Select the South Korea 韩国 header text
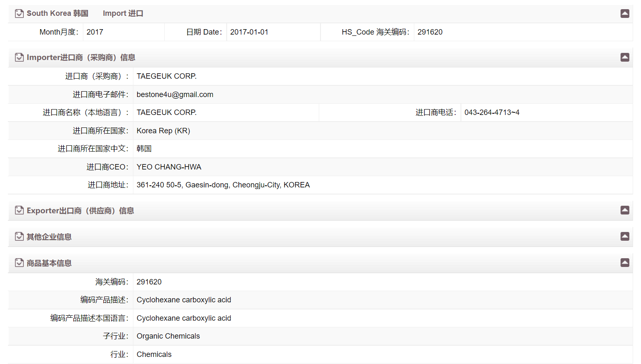 point(58,13)
